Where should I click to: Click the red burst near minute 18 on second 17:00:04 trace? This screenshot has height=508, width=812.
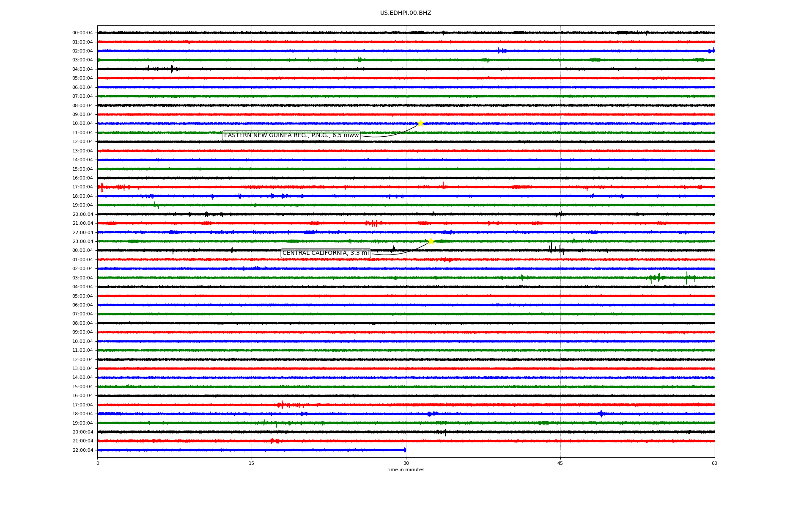click(x=282, y=405)
